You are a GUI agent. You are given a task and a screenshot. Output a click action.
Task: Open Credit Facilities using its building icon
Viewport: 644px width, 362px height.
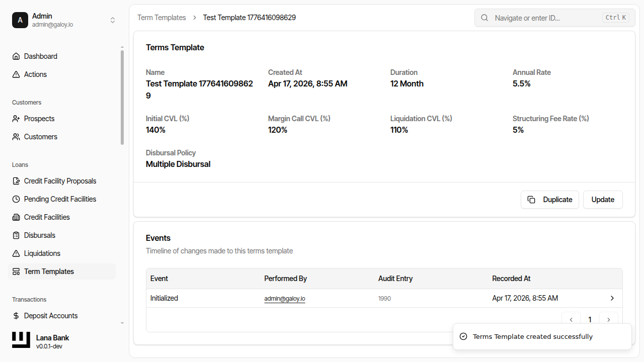16,217
